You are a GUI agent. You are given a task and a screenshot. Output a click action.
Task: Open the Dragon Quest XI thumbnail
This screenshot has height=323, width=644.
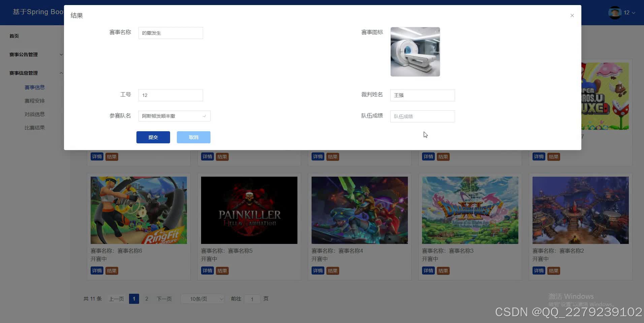[470, 210]
